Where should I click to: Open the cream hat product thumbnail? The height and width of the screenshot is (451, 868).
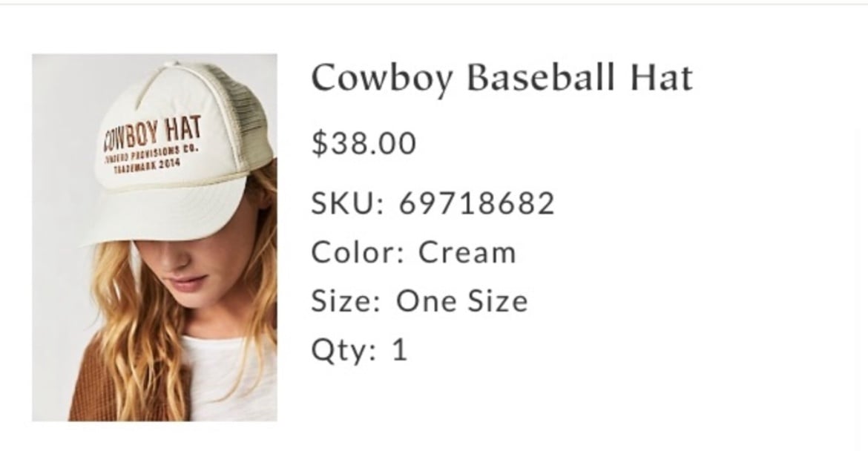coord(154,237)
